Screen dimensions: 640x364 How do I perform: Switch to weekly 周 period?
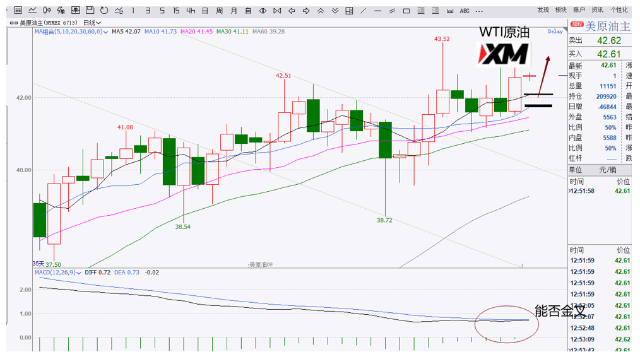219,11
